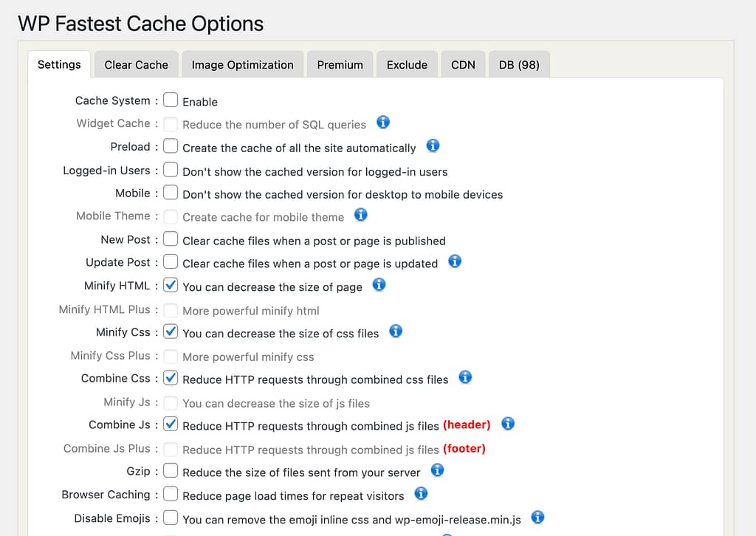Check the Disable Emojis checkbox
The width and height of the screenshot is (756, 536).
click(x=171, y=518)
